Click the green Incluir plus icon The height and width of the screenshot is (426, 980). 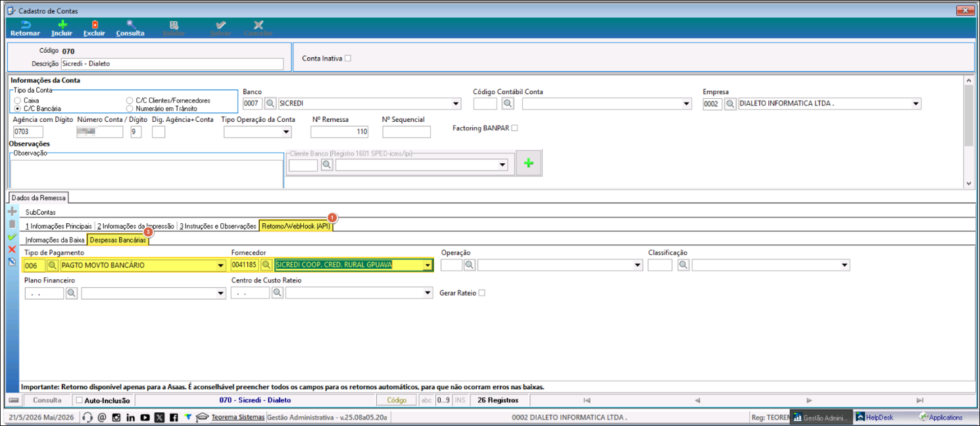tap(62, 24)
